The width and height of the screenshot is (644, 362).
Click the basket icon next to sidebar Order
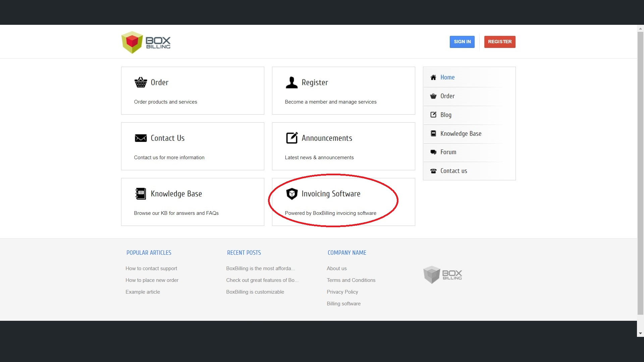pyautogui.click(x=433, y=96)
